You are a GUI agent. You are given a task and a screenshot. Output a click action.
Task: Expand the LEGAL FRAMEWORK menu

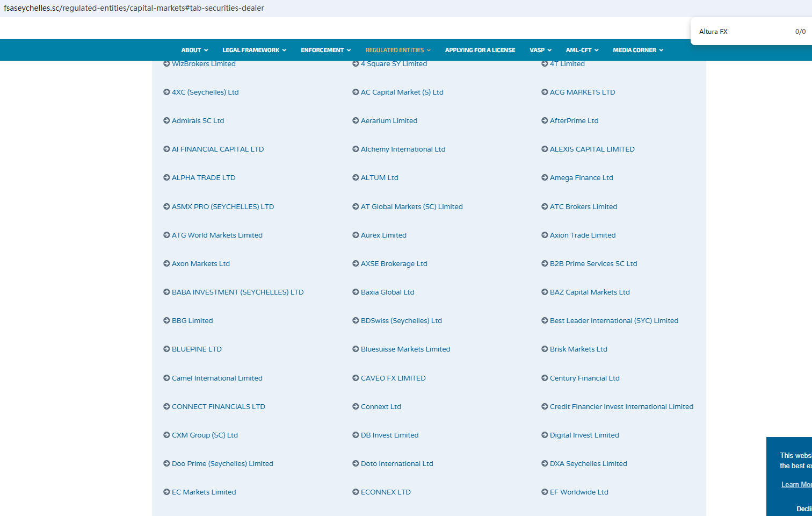pyautogui.click(x=254, y=50)
